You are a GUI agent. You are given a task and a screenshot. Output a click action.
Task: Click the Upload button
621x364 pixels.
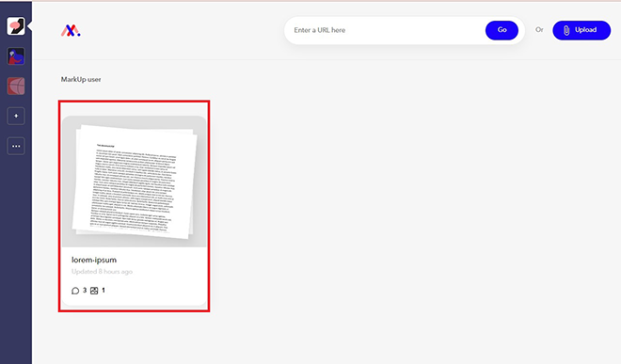[581, 30]
